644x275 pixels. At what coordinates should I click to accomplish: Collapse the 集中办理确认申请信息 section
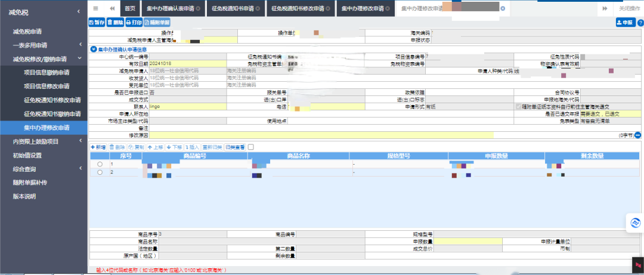[93, 49]
